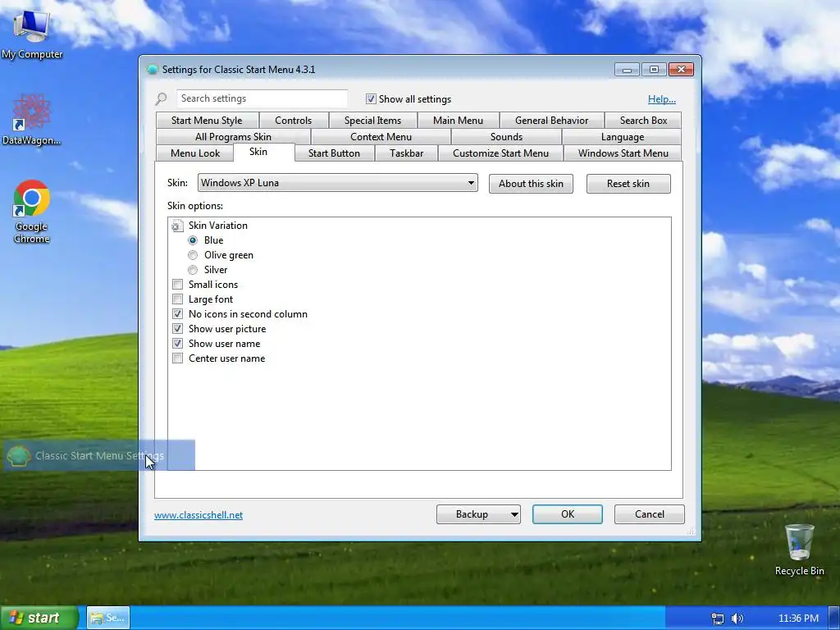Select the Silver skin variation
The width and height of the screenshot is (840, 630).
coord(193,270)
